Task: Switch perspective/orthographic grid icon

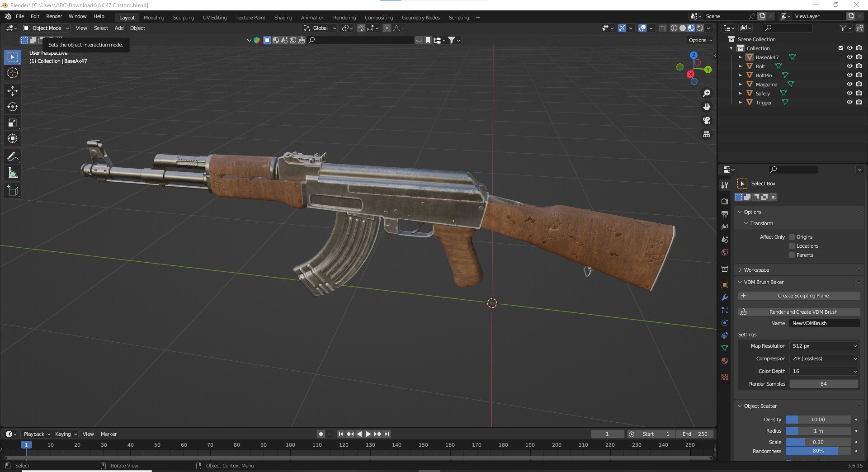Action: 707,134
